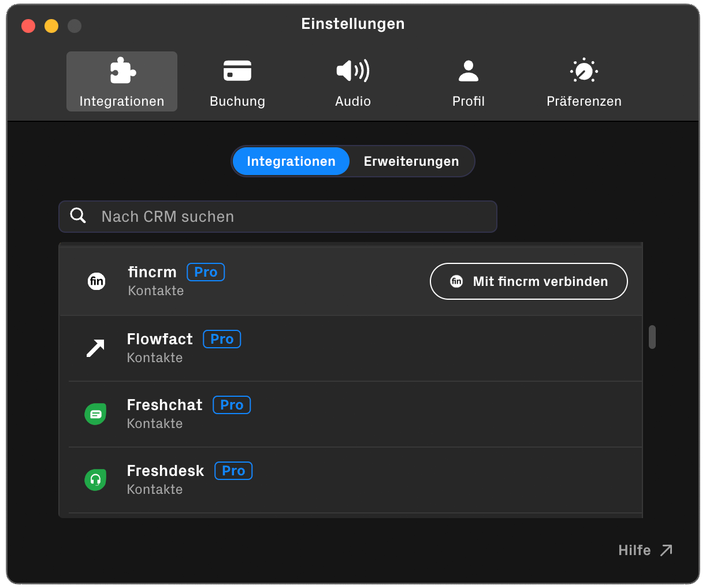Image resolution: width=706 pixels, height=588 pixels.
Task: Open Präferenzen via the dial icon
Action: (584, 70)
